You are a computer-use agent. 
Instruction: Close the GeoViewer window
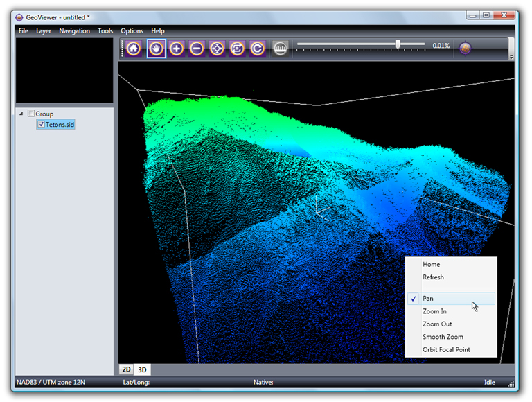tap(504, 15)
